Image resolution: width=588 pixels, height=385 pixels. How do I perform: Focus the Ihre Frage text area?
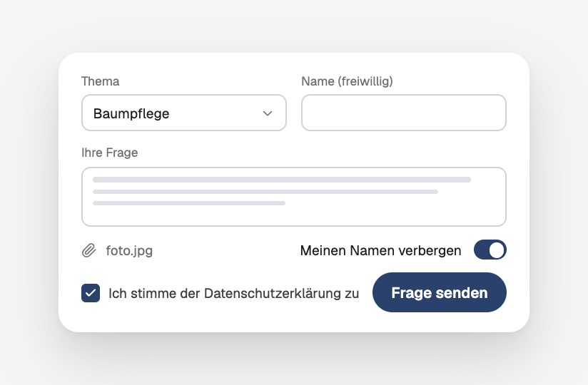(294, 197)
